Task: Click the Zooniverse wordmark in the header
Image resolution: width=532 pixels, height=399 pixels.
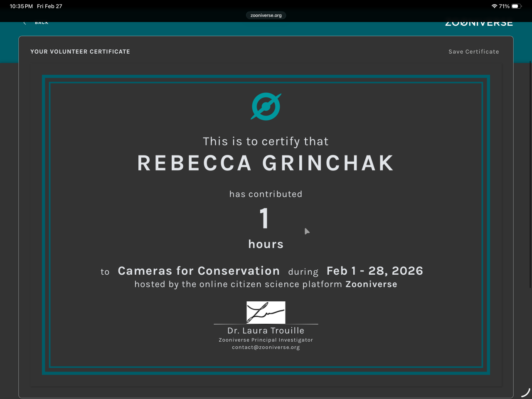Action: coord(479,24)
